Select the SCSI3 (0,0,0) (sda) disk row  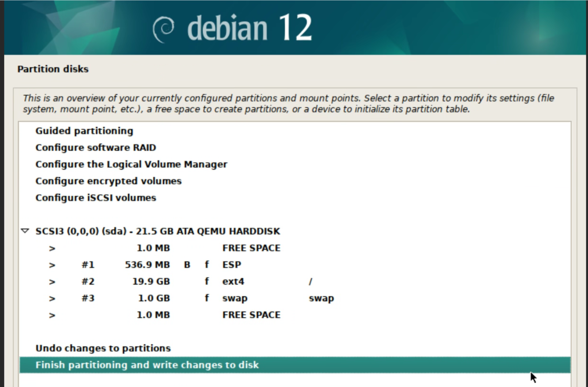(x=295, y=231)
